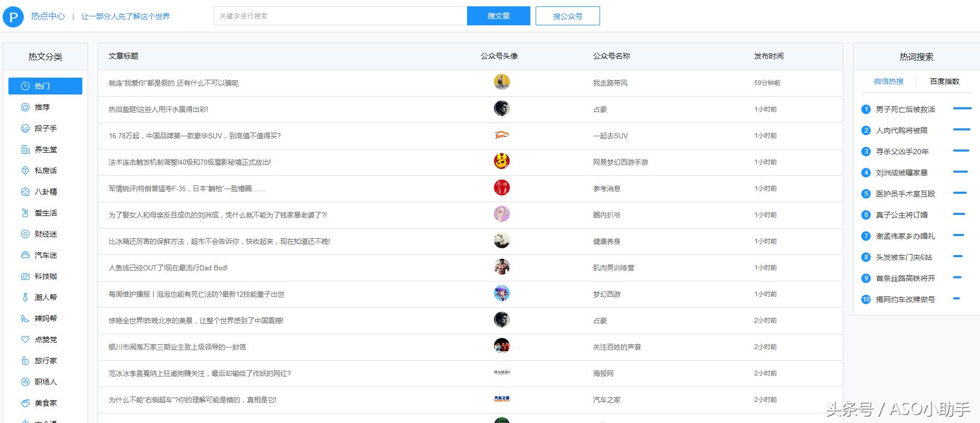Open article about 右侧超车
The image size is (980, 423).
(193, 400)
